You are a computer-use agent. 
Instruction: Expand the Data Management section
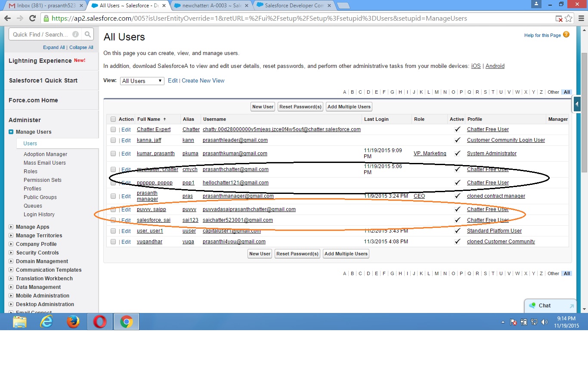tap(11, 287)
